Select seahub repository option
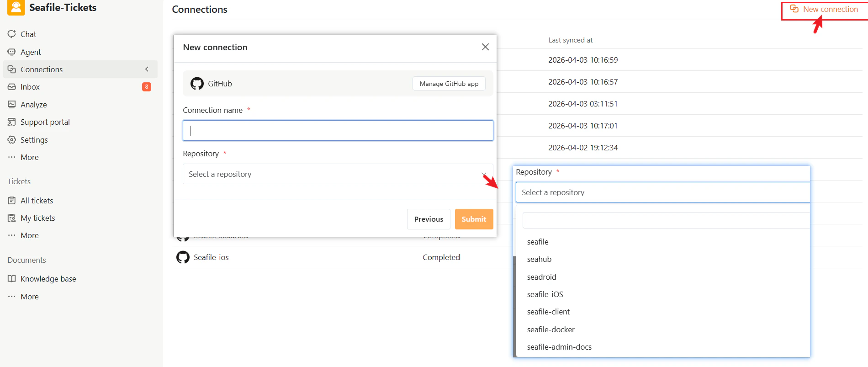The image size is (868, 367). (x=539, y=259)
